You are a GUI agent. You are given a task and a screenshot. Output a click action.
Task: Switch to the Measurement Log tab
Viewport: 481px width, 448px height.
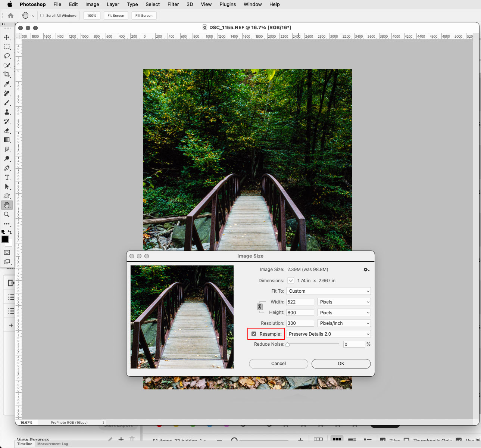point(52,444)
